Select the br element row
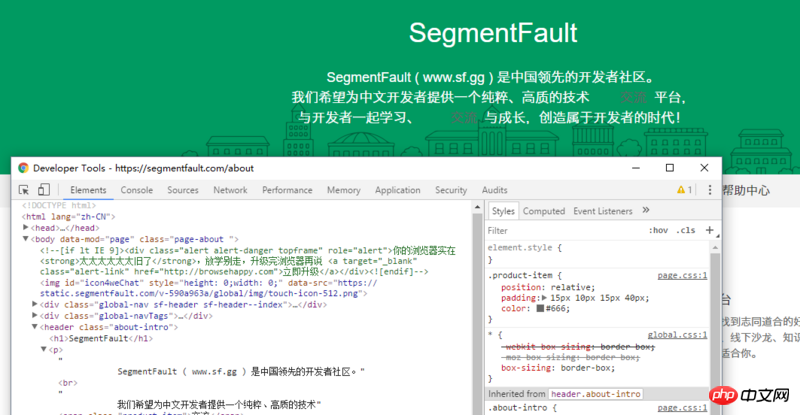Viewport: 800px width, 415px height. click(68, 383)
